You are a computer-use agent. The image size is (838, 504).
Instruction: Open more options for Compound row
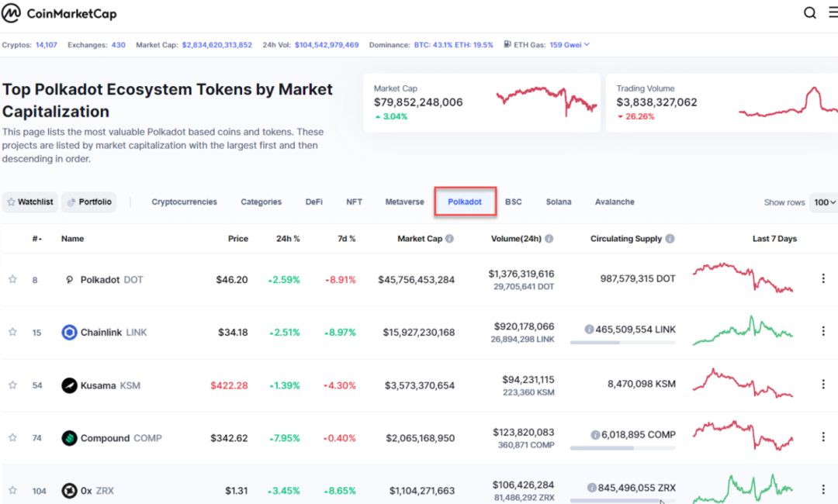pos(823,437)
